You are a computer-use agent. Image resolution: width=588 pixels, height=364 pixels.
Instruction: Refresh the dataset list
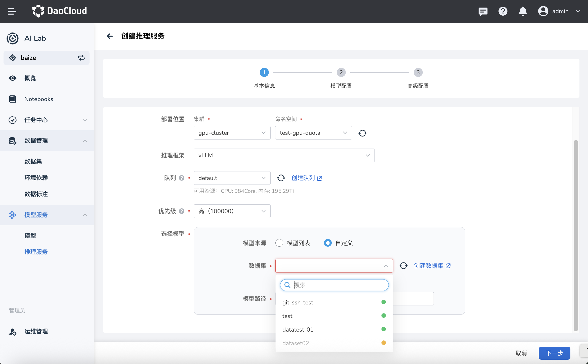click(x=403, y=266)
